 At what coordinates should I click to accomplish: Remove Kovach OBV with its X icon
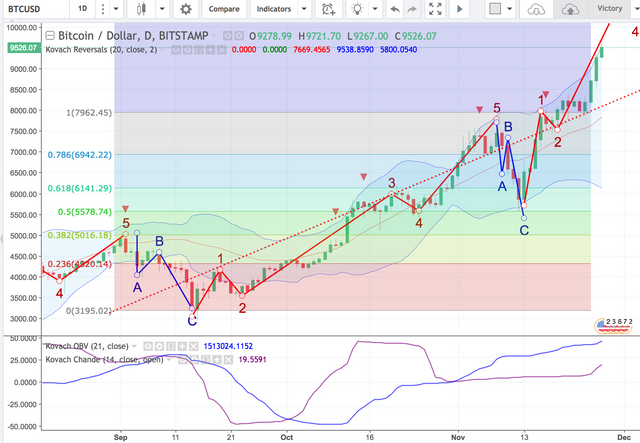coord(193,346)
